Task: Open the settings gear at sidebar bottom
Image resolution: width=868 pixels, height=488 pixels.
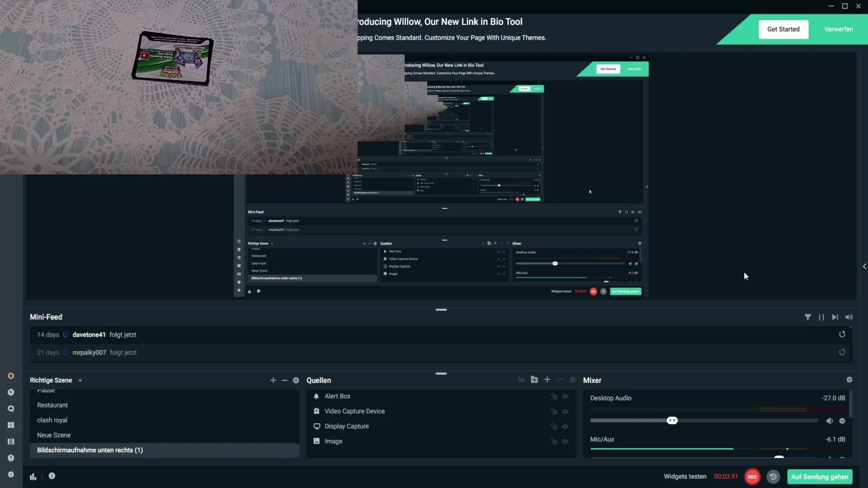Action: [11, 474]
